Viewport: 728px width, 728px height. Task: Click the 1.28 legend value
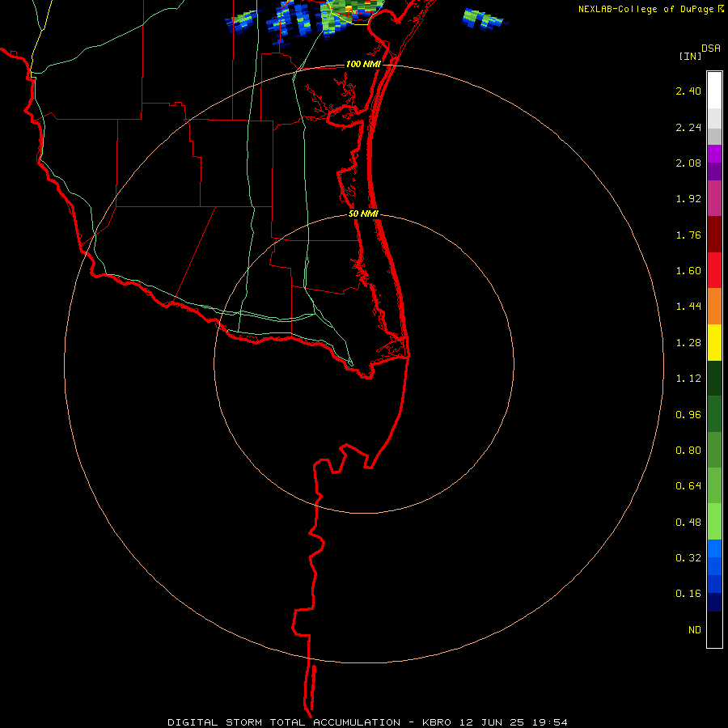688,343
